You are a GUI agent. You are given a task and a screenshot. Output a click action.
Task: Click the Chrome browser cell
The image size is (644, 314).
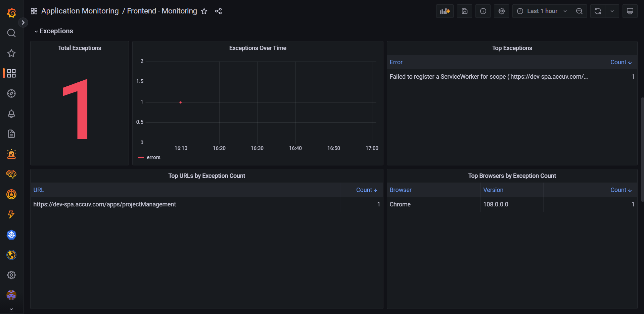(x=400, y=204)
